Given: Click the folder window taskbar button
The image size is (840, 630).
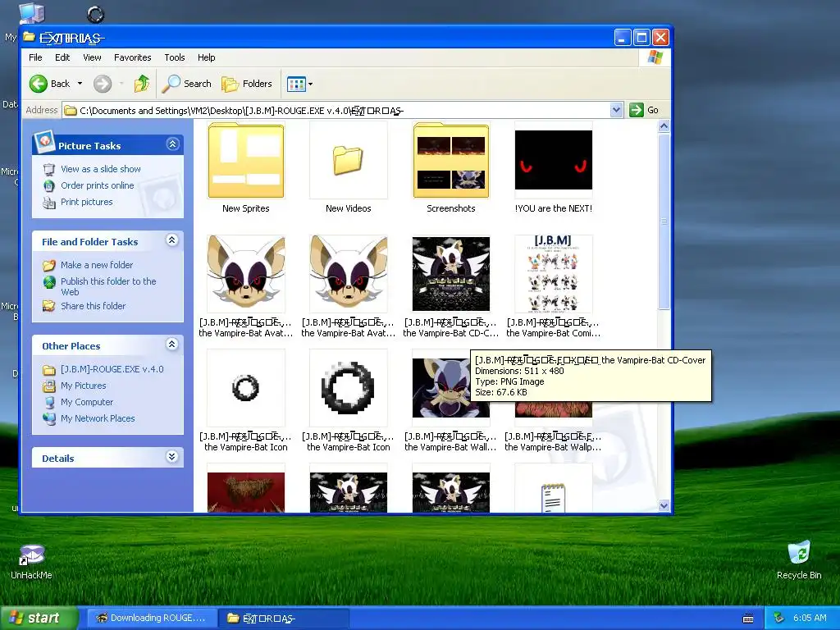Looking at the screenshot, I should 284,619.
